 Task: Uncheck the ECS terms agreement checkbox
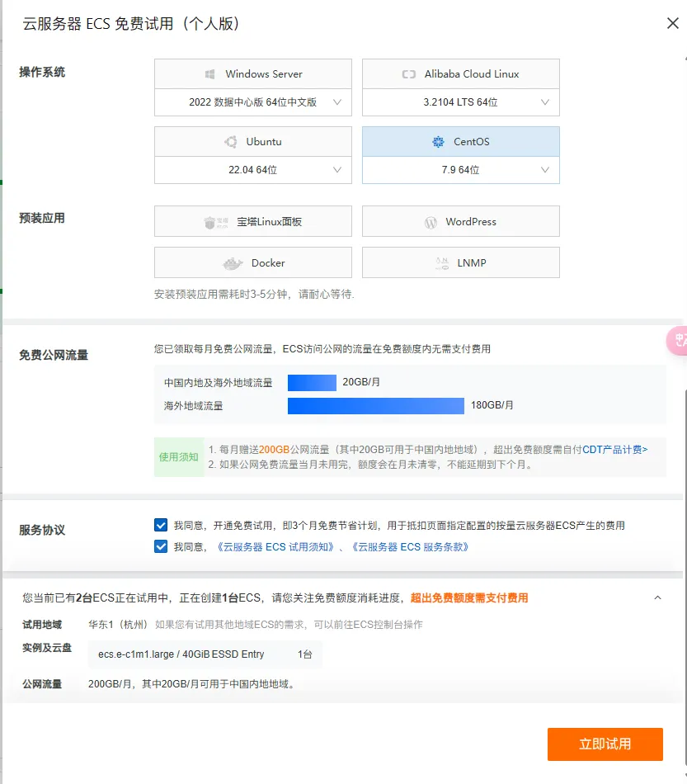(x=161, y=546)
